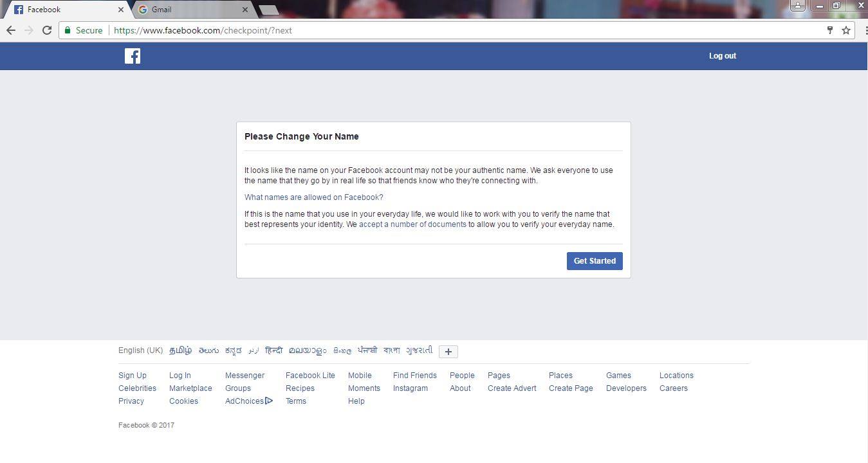The image size is (868, 463).
Task: Select Bengali language বাংলা
Action: 392,350
